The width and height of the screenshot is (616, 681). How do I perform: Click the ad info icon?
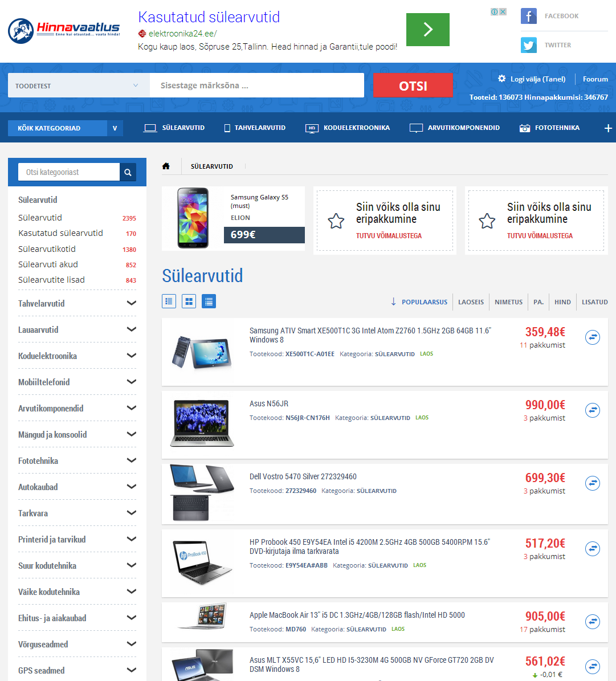[x=495, y=12]
